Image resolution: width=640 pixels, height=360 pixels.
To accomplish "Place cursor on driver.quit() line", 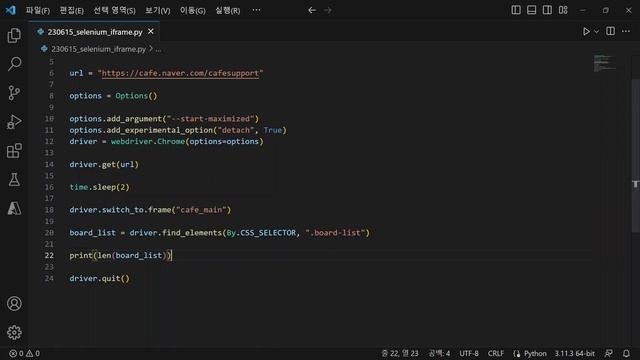I will click(99, 278).
